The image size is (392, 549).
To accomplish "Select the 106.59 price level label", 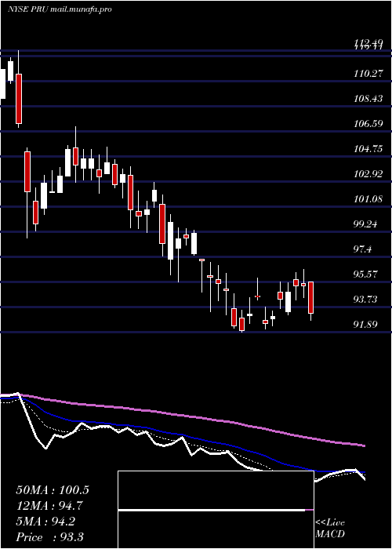I will point(368,124).
